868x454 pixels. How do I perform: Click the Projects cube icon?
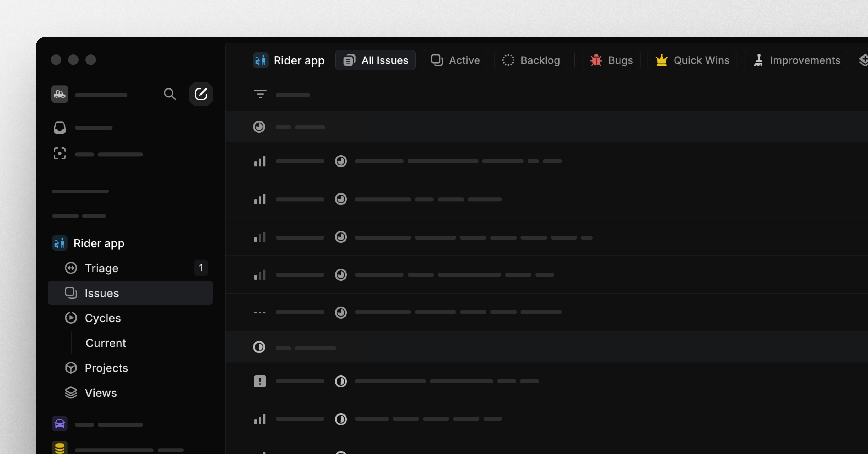[x=71, y=368]
